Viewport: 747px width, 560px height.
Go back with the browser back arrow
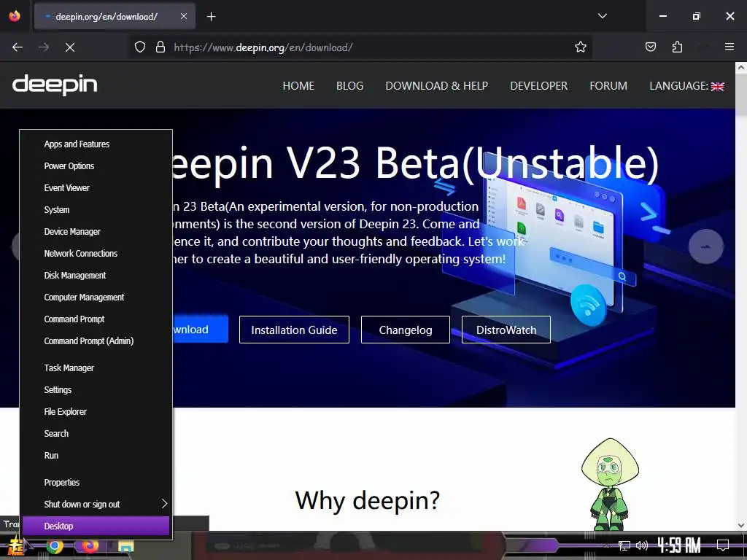pyautogui.click(x=18, y=47)
